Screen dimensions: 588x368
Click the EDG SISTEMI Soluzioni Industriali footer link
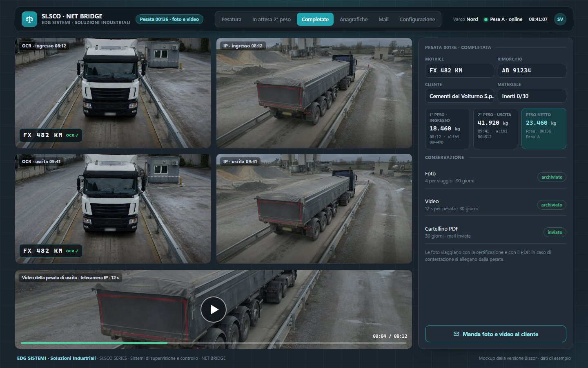point(56,358)
